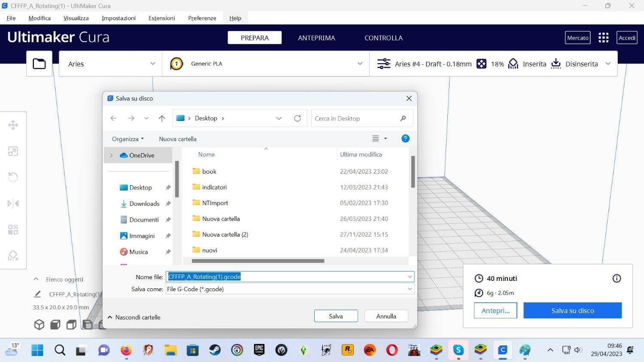The width and height of the screenshot is (644, 362).
Task: Open the Visualizza menu
Action: [x=76, y=18]
